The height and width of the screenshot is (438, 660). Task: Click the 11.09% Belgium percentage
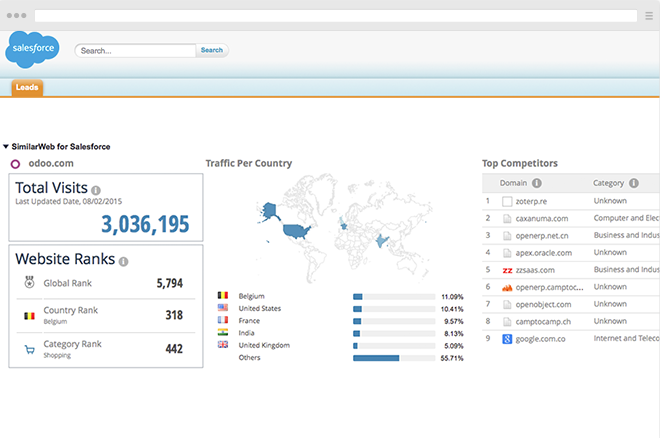452,297
